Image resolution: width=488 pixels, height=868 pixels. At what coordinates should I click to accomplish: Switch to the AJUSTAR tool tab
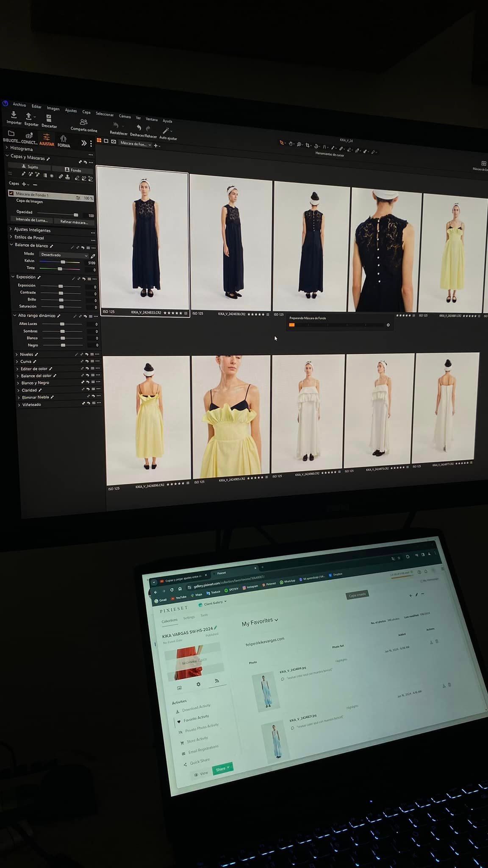pos(47,139)
